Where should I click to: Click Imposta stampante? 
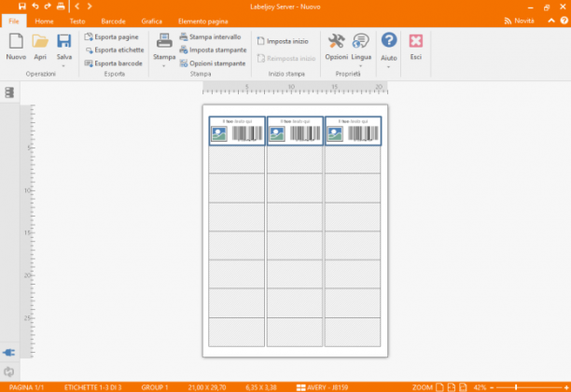pyautogui.click(x=213, y=49)
